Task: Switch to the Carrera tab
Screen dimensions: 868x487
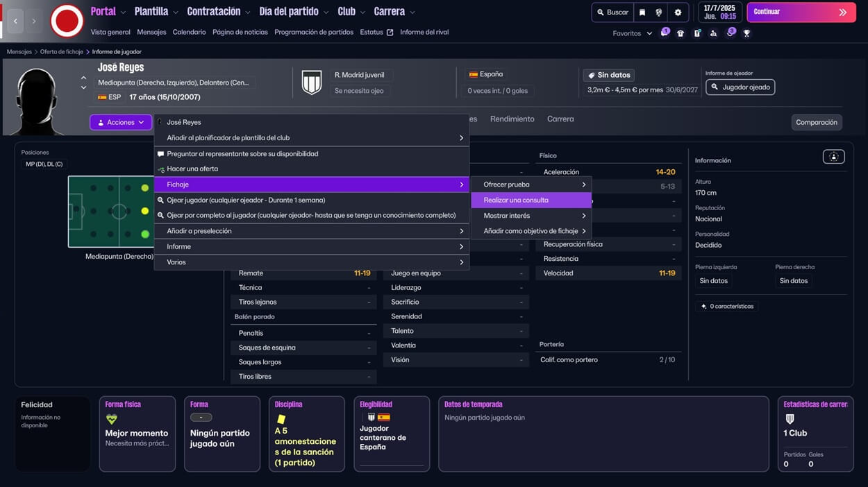Action: tap(560, 119)
